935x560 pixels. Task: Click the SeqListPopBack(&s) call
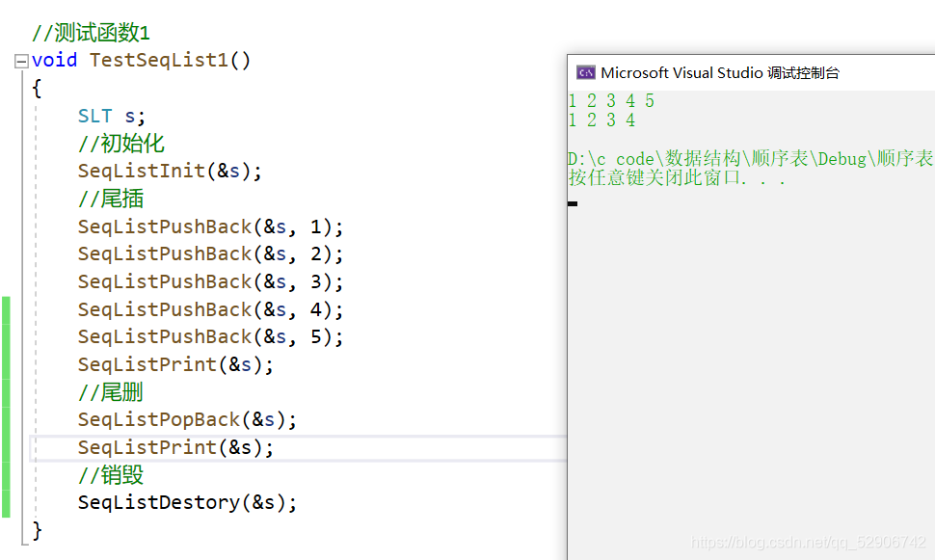pyautogui.click(x=187, y=420)
